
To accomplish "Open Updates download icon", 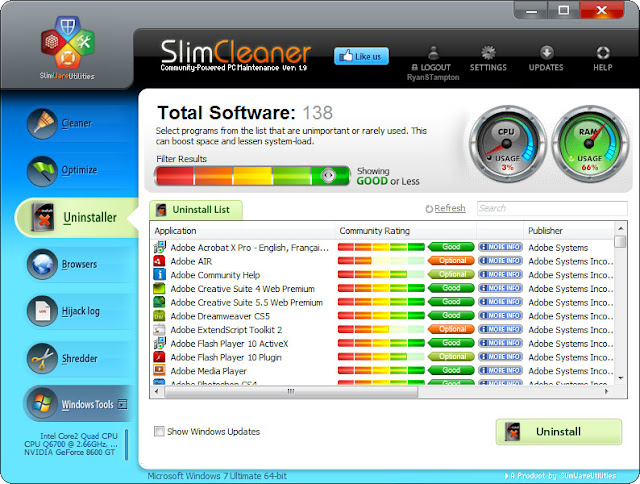I will (547, 53).
